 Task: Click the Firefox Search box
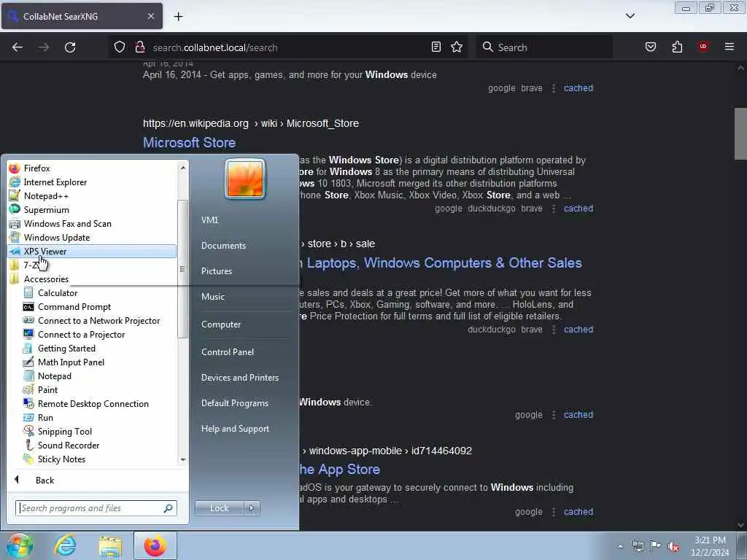pyautogui.click(x=544, y=47)
